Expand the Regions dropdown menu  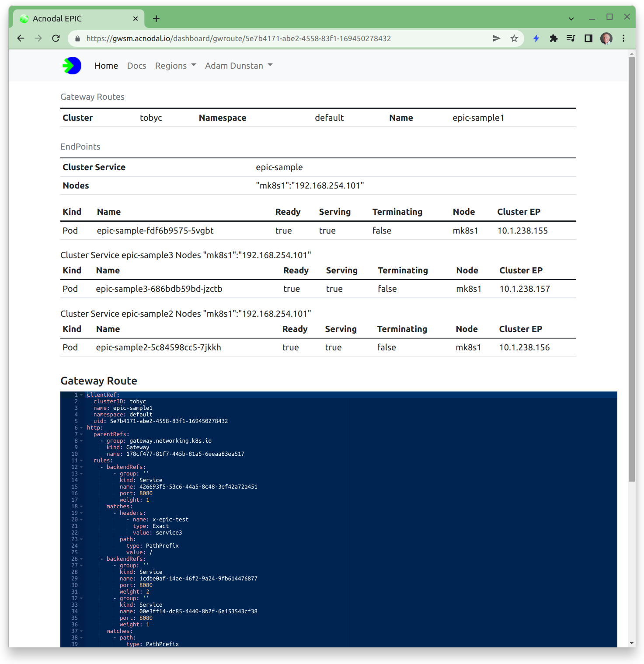tap(175, 66)
